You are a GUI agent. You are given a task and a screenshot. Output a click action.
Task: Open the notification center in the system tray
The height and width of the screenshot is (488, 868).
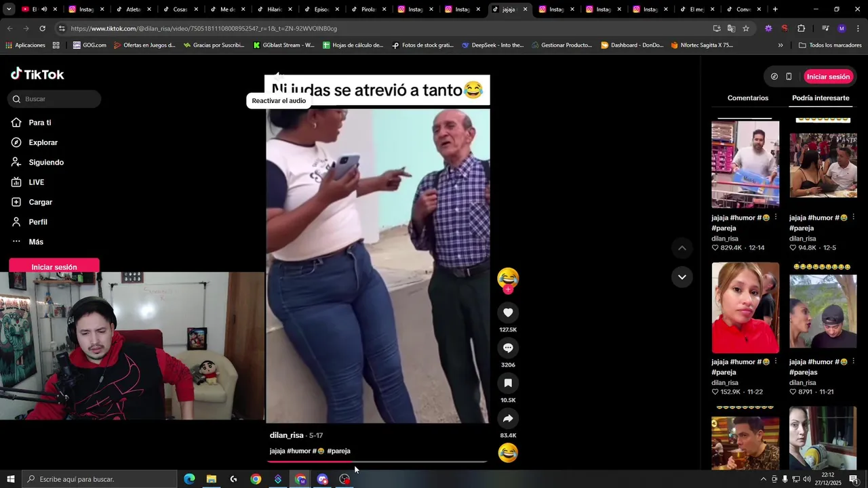tap(853, 479)
